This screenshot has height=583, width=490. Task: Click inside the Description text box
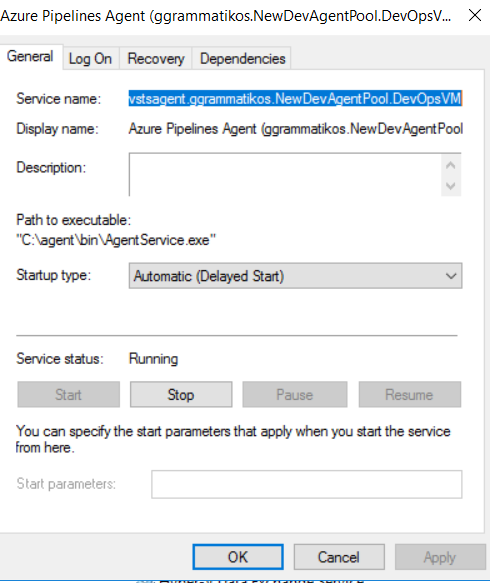click(x=285, y=174)
